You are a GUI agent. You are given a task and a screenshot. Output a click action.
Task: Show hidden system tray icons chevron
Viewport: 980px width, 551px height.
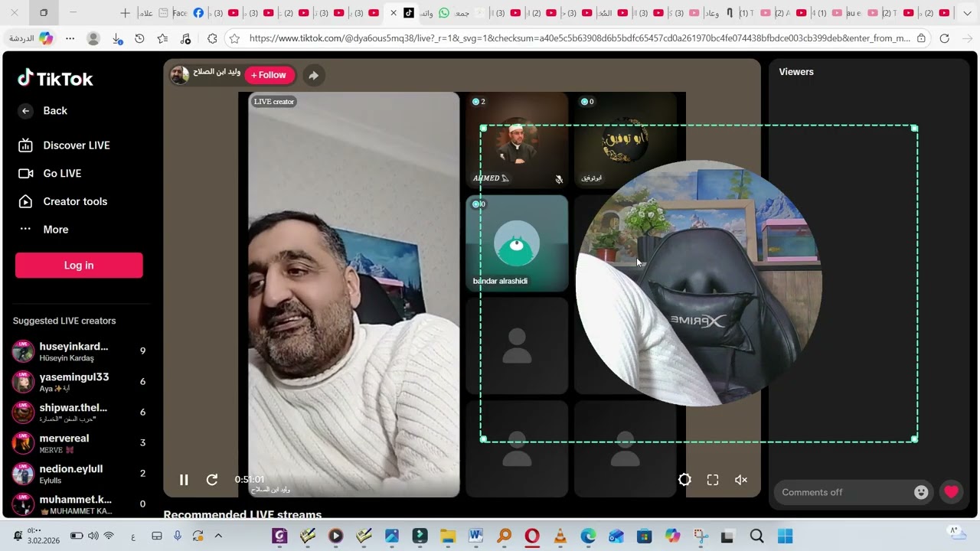click(218, 536)
